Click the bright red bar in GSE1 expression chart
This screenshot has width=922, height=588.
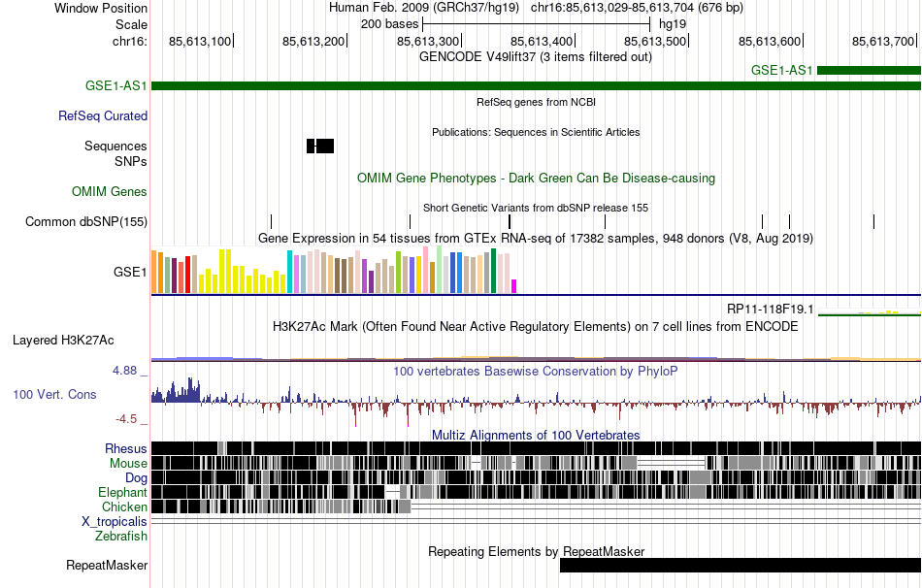point(187,274)
